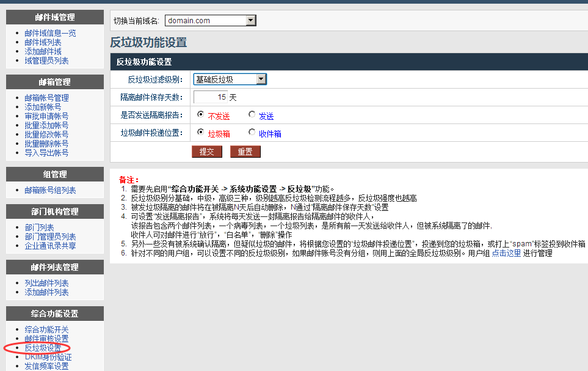Open 综合功能开关 sidebar link
The height and width of the screenshot is (371, 588).
click(46, 329)
